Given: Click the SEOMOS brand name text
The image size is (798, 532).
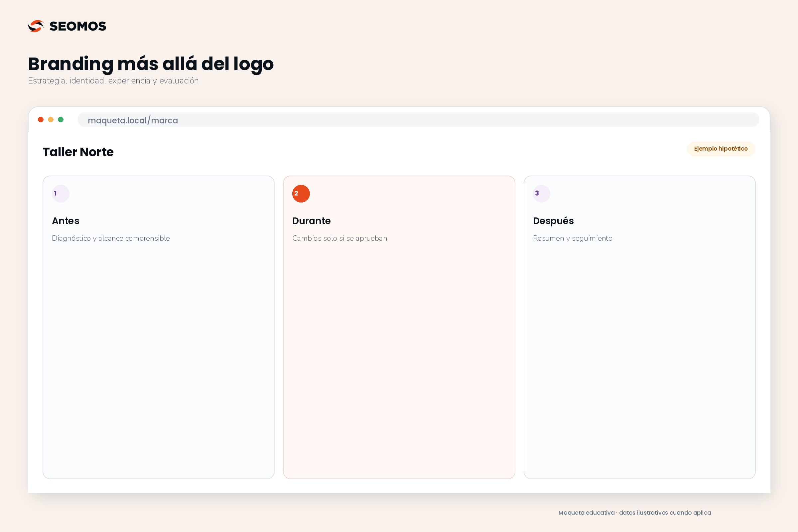Looking at the screenshot, I should (78, 26).
